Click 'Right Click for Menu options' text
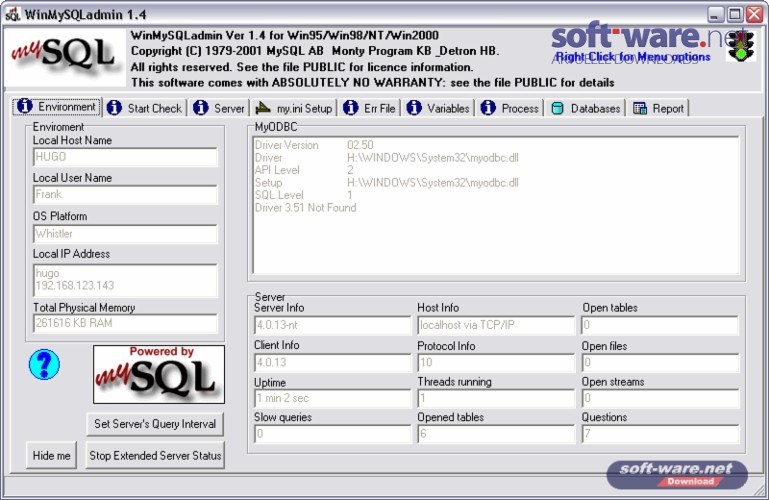This screenshot has height=500, width=769. click(x=633, y=57)
